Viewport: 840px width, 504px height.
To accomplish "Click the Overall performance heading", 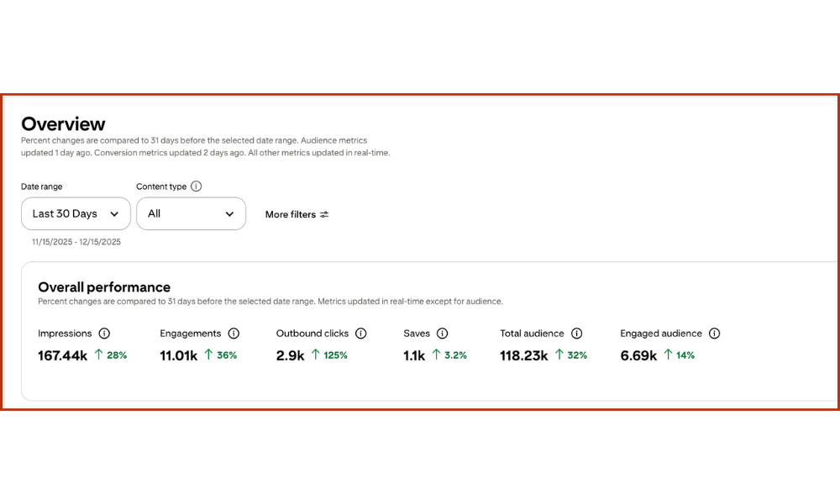I will [104, 287].
